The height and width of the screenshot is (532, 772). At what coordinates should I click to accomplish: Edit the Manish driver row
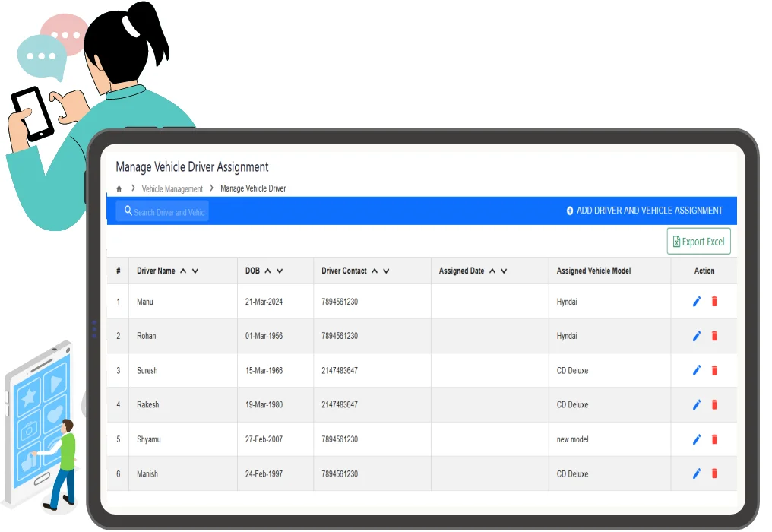click(x=697, y=474)
